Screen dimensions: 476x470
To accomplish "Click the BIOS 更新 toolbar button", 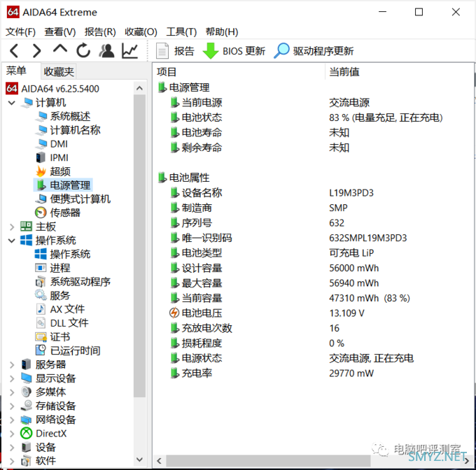I will (234, 51).
